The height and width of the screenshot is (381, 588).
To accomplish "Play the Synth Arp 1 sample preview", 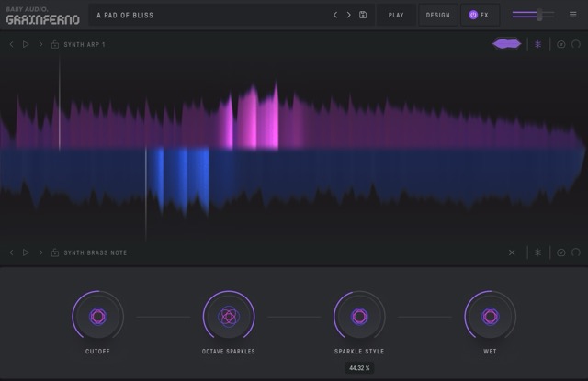I will [26, 44].
